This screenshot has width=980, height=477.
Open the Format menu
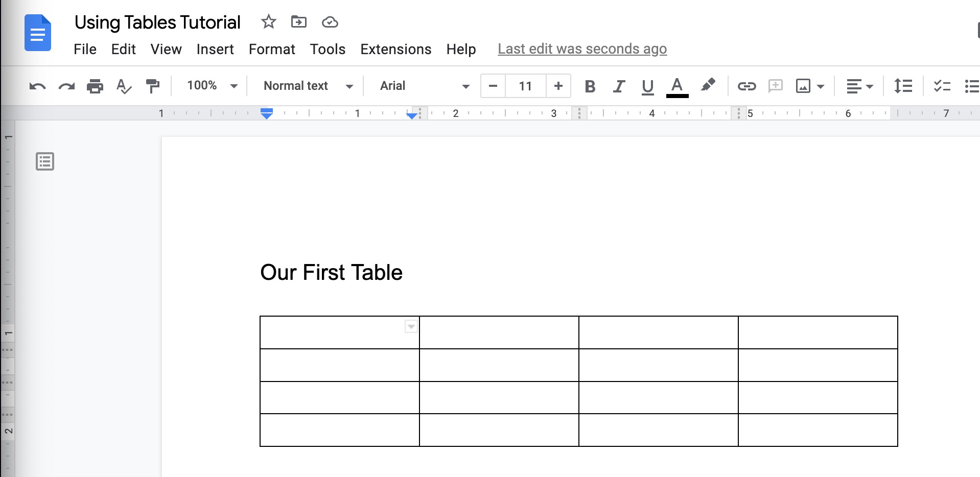[272, 49]
